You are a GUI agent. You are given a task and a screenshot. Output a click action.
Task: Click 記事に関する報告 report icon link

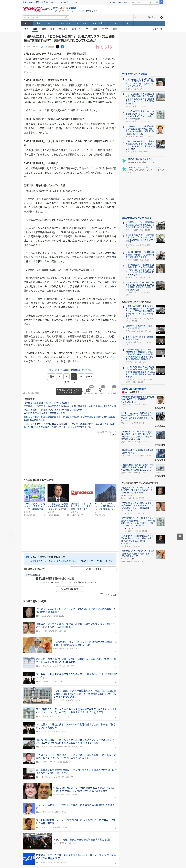(x=32, y=393)
